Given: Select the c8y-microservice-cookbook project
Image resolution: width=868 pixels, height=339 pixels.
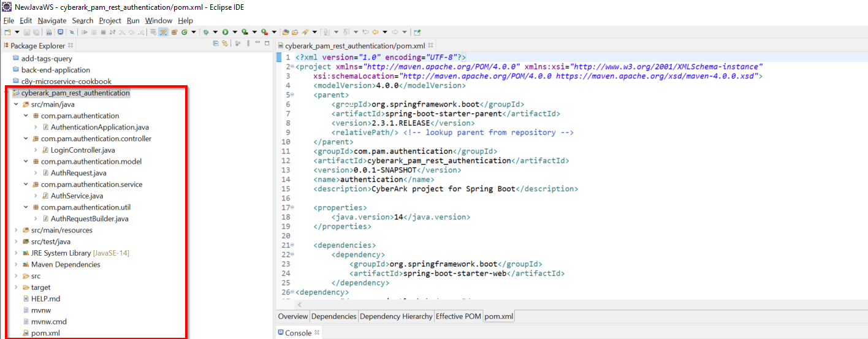Looking at the screenshot, I should (66, 82).
